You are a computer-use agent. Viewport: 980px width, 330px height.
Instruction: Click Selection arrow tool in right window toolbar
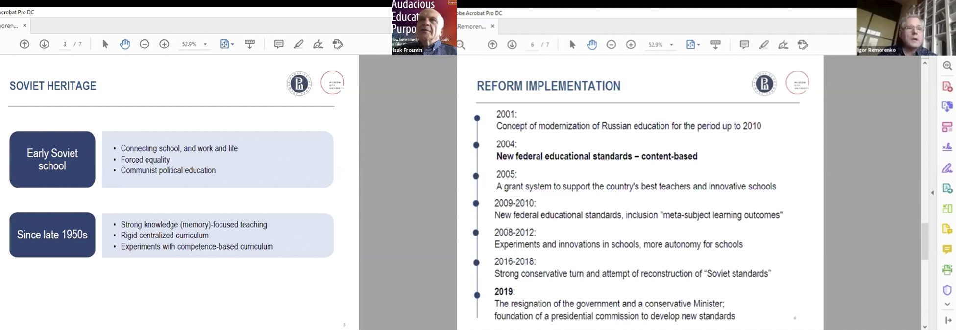point(572,45)
